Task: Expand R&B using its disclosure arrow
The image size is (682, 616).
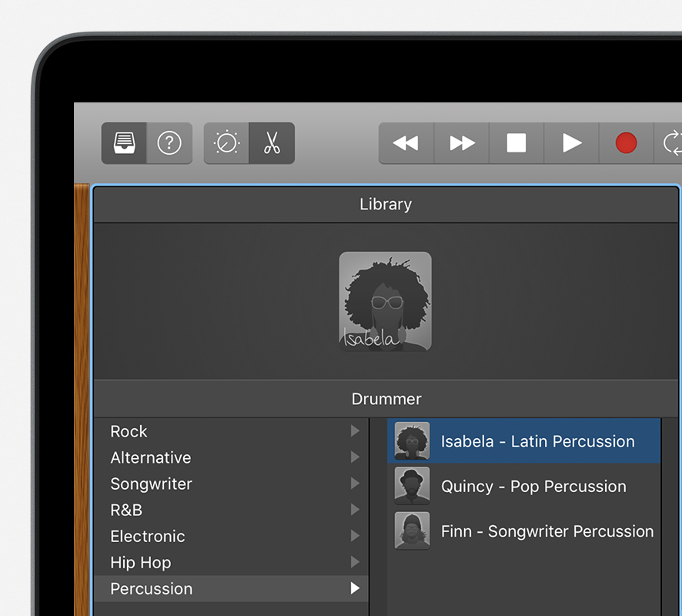Action: (355, 510)
